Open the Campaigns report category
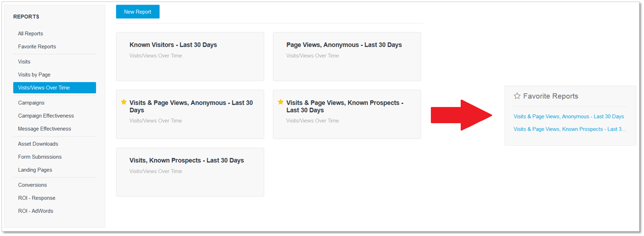The height and width of the screenshot is (236, 644). point(31,103)
